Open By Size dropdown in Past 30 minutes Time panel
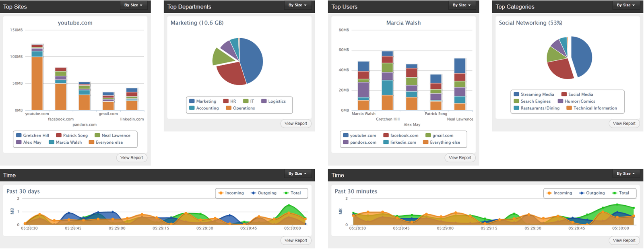 [x=626, y=174]
